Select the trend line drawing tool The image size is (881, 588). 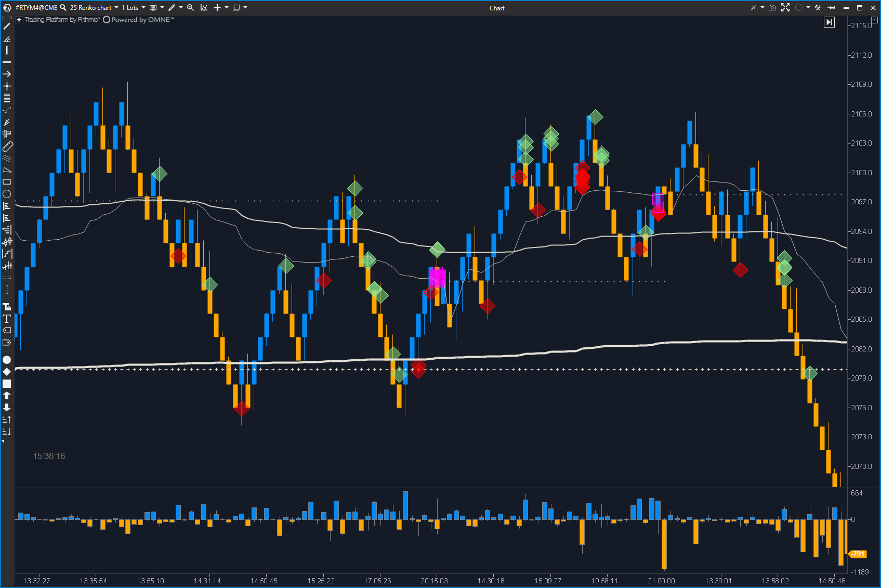point(7,26)
